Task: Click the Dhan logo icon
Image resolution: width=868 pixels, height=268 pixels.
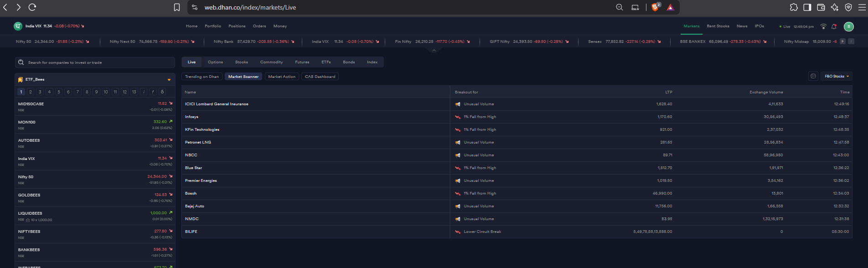Action: [18, 26]
